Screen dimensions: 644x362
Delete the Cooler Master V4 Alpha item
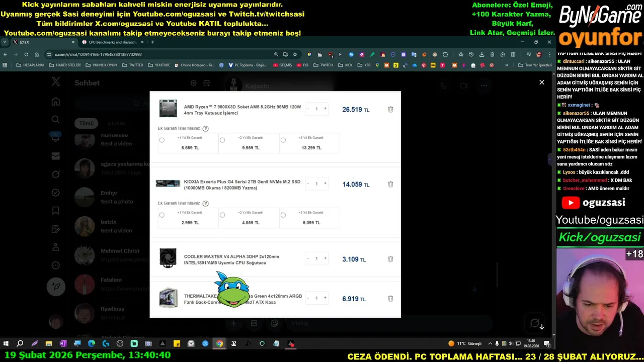(390, 259)
